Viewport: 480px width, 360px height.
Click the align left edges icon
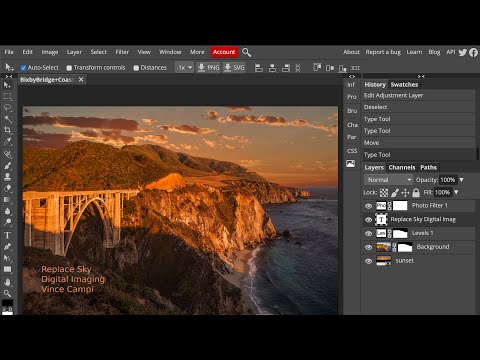pos(259,68)
